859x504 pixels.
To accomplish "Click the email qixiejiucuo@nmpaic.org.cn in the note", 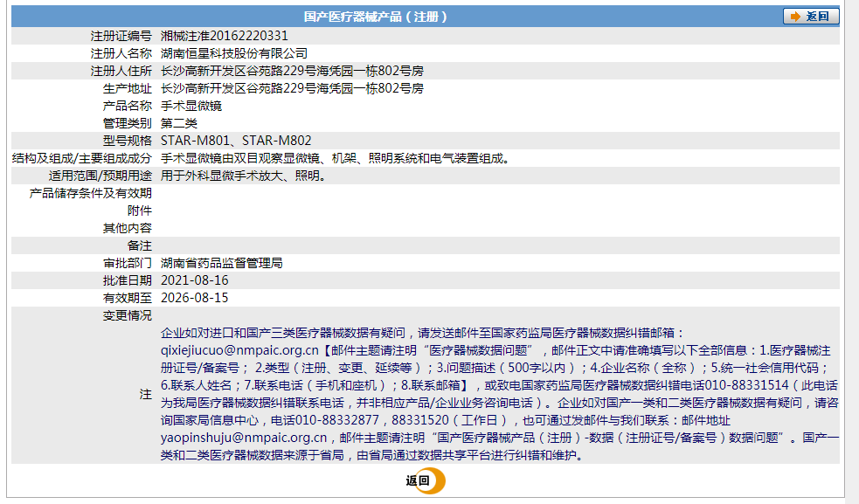I will point(239,350).
